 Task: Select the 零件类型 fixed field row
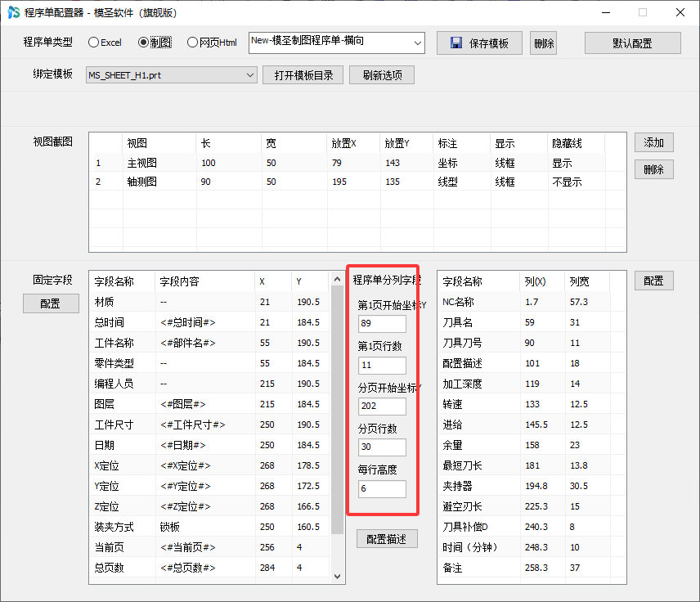pyautogui.click(x=210, y=363)
